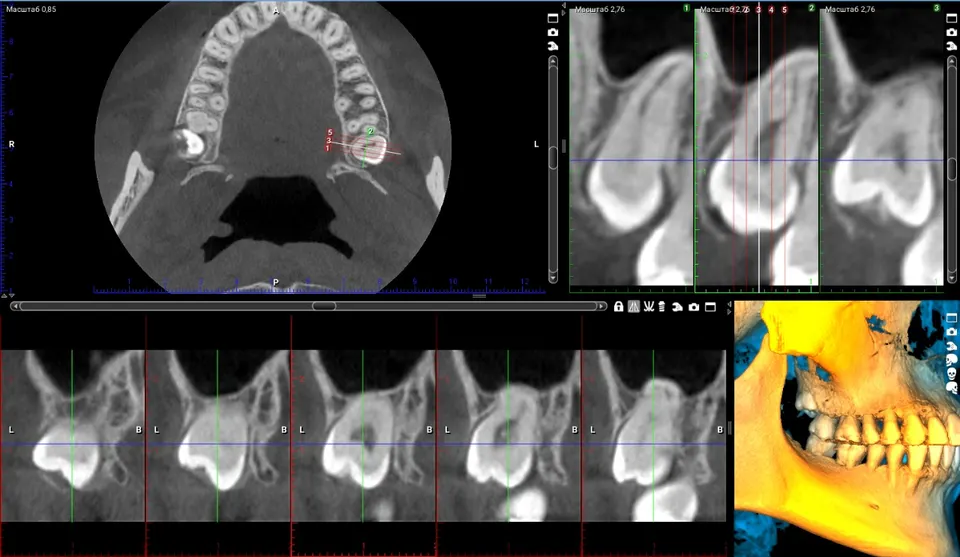
Task: Click red slice marker 1 on the axial image
Action: pos(328,148)
